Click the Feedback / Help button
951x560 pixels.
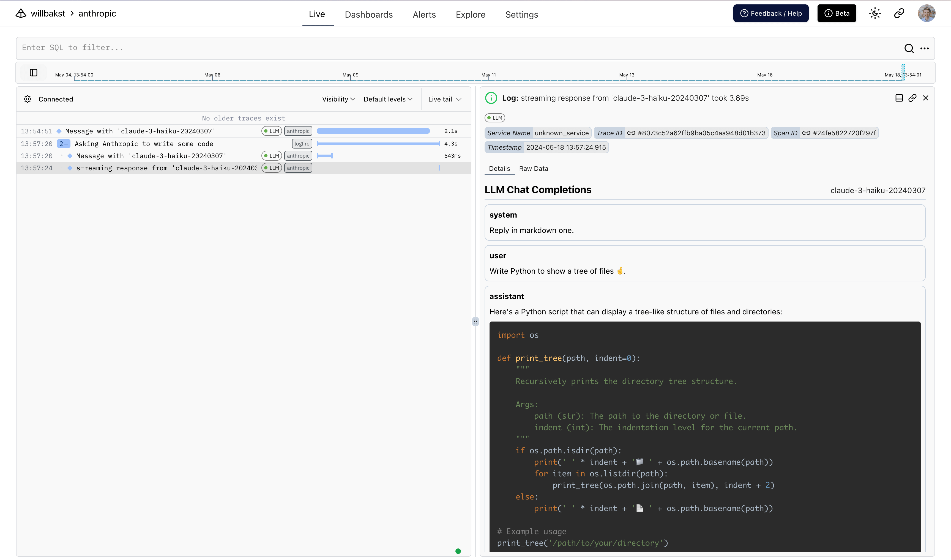coord(770,13)
